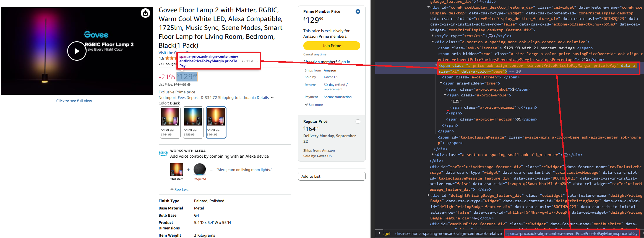Click the Alexa logo icon
644x238 pixels.
coord(163,153)
